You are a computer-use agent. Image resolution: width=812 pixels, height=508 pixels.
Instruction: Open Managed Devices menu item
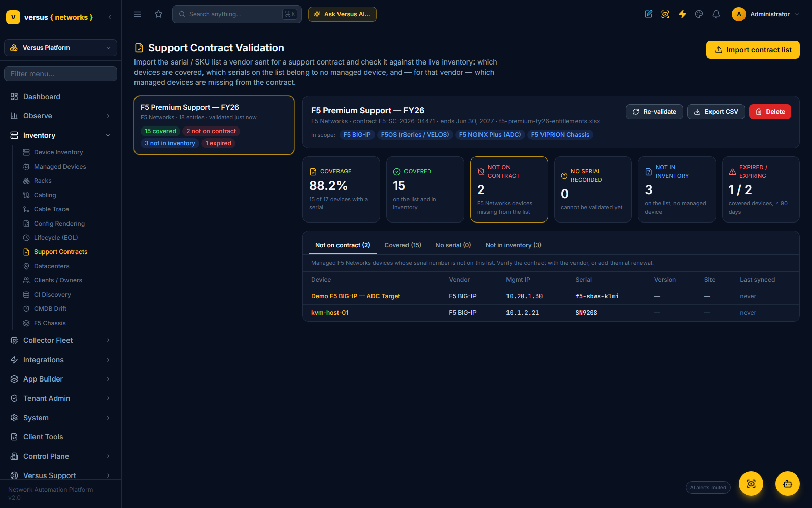[x=60, y=167]
